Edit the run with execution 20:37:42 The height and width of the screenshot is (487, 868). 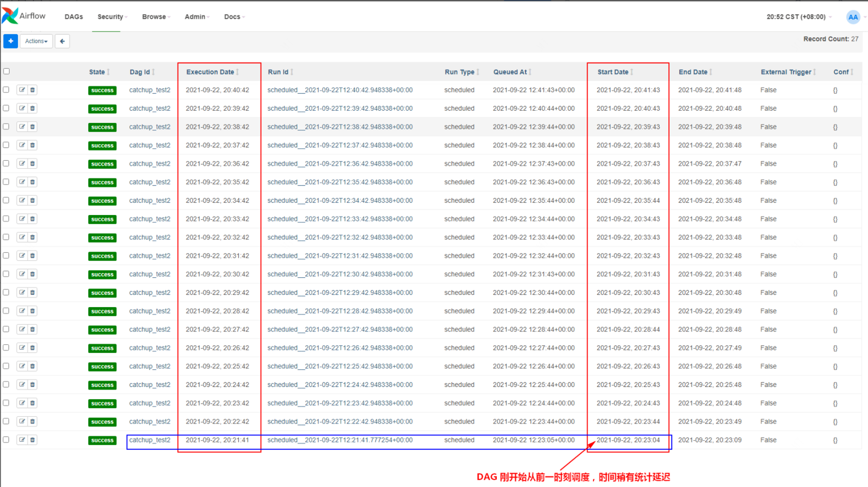click(x=22, y=145)
